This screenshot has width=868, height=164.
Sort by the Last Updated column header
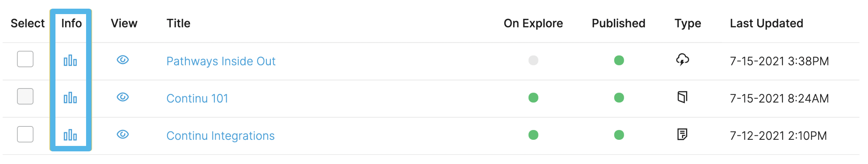point(766,23)
